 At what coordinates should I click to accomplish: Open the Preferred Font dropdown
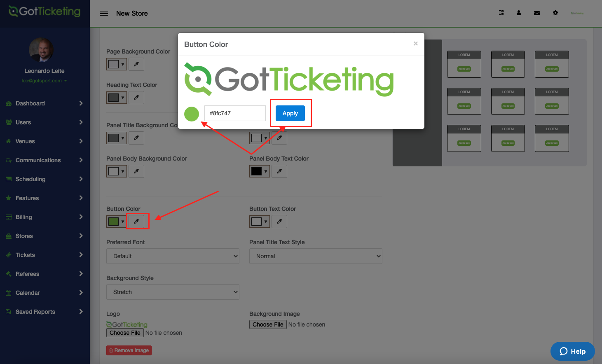click(x=173, y=256)
